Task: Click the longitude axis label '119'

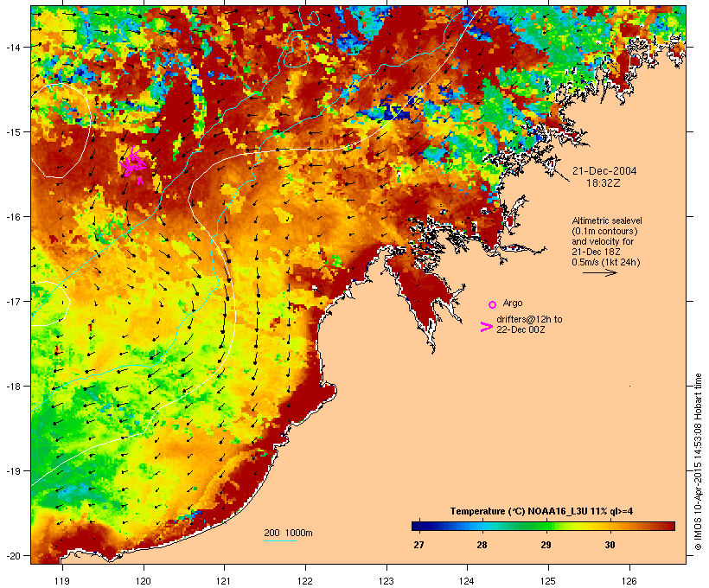Action: 62,581
